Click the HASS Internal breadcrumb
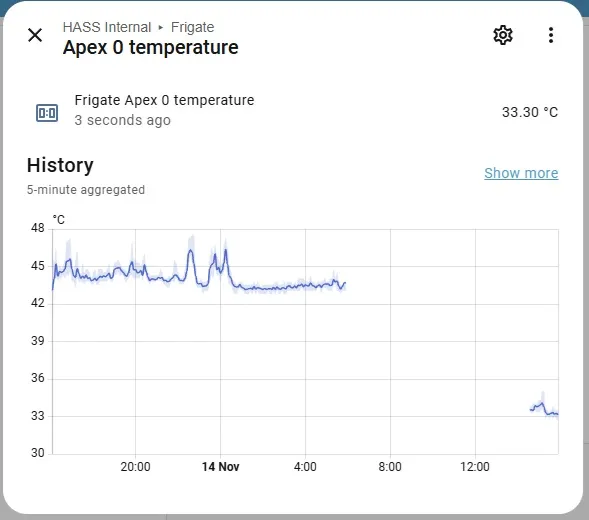This screenshot has width=589, height=520. tap(107, 27)
